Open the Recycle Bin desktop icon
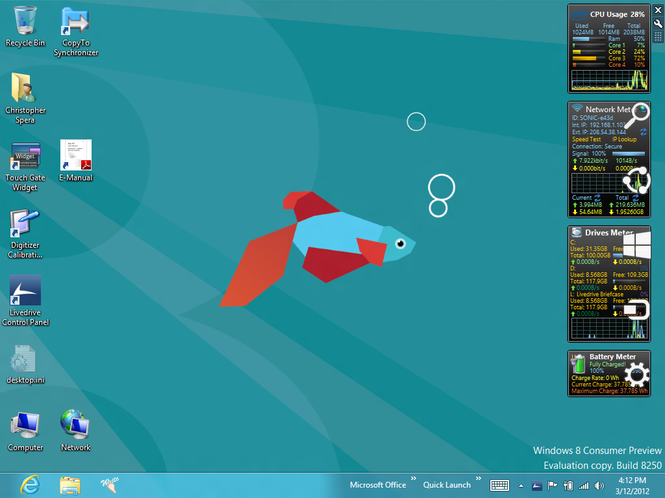 (25, 26)
